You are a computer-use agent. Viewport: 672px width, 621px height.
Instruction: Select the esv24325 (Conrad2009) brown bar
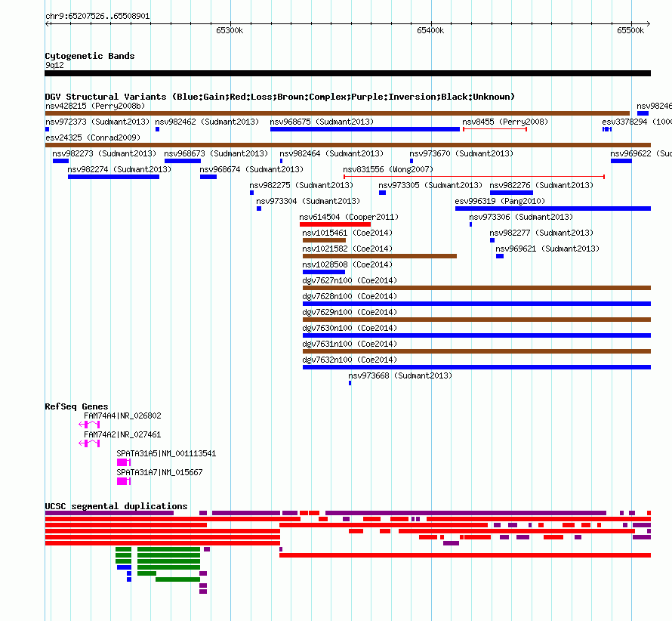coord(347,145)
